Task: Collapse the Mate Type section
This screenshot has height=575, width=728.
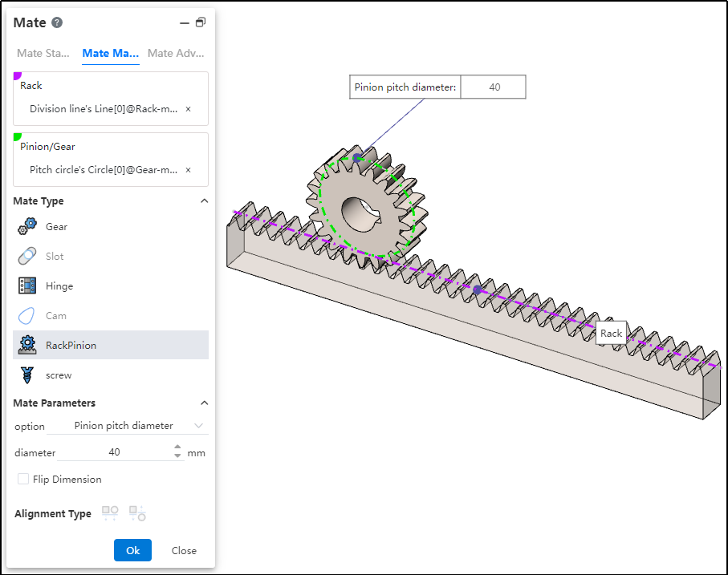Action: point(204,201)
